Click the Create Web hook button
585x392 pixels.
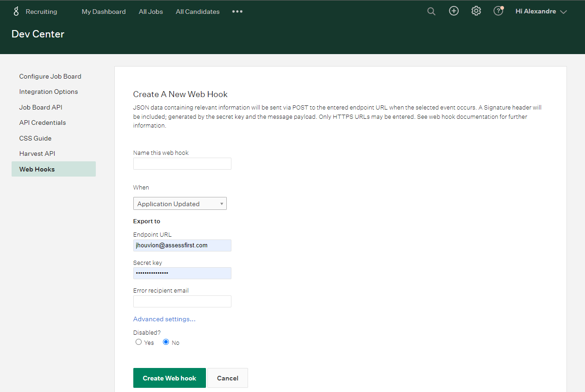(169, 378)
